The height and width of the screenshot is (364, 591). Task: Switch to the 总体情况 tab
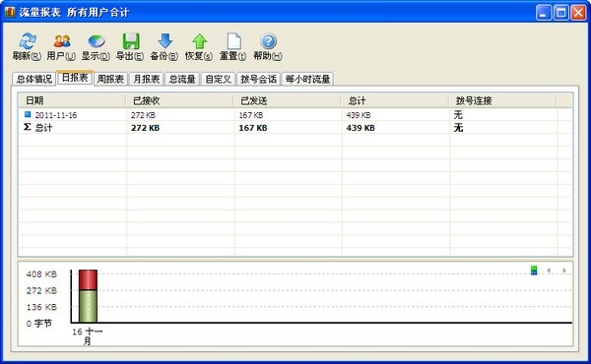pyautogui.click(x=33, y=79)
